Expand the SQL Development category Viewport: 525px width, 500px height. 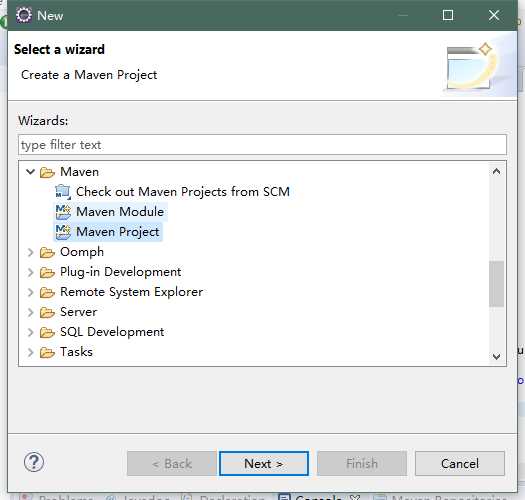(x=30, y=332)
